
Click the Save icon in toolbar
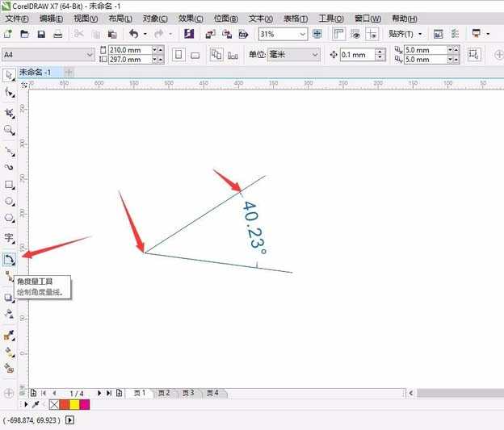(x=41, y=34)
